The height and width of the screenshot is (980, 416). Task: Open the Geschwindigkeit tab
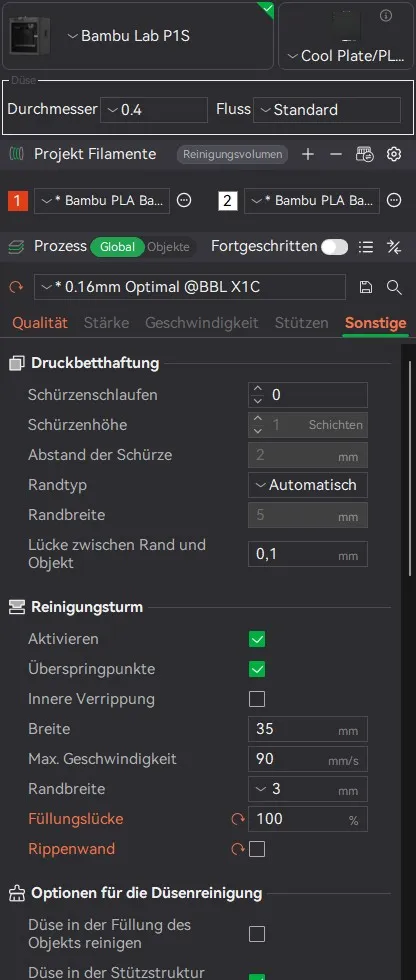coord(202,323)
